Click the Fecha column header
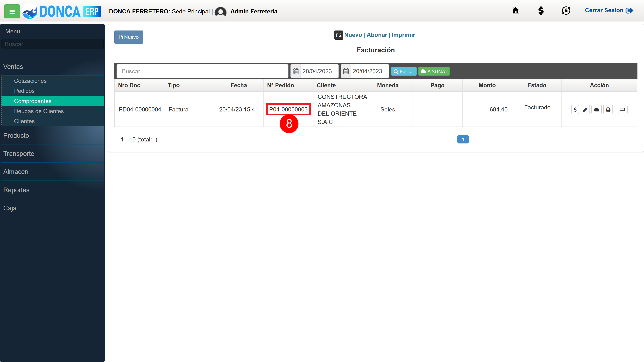Viewport: 644px width, 362px height. [x=238, y=85]
